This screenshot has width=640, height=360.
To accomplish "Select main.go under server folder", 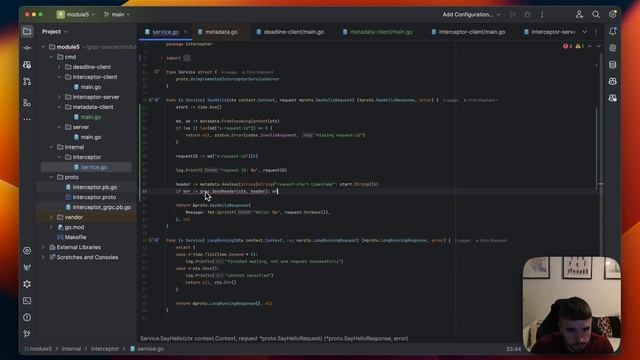I will tap(87, 137).
